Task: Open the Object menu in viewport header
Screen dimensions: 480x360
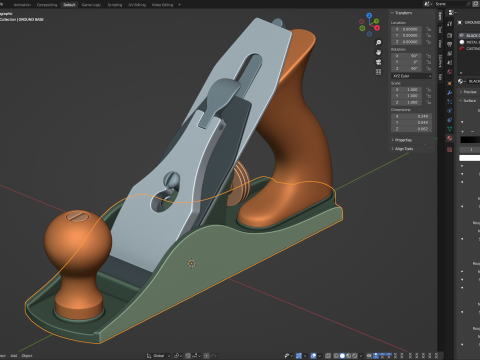Action: [x=27, y=356]
